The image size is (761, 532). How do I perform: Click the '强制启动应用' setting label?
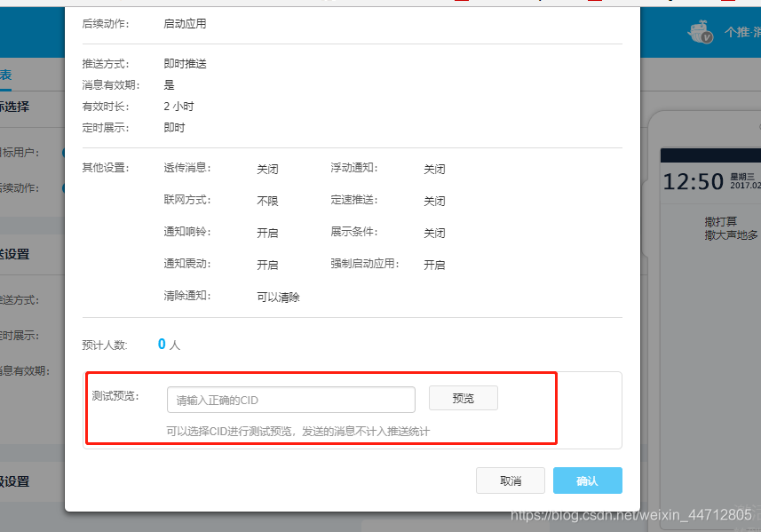[x=364, y=264]
